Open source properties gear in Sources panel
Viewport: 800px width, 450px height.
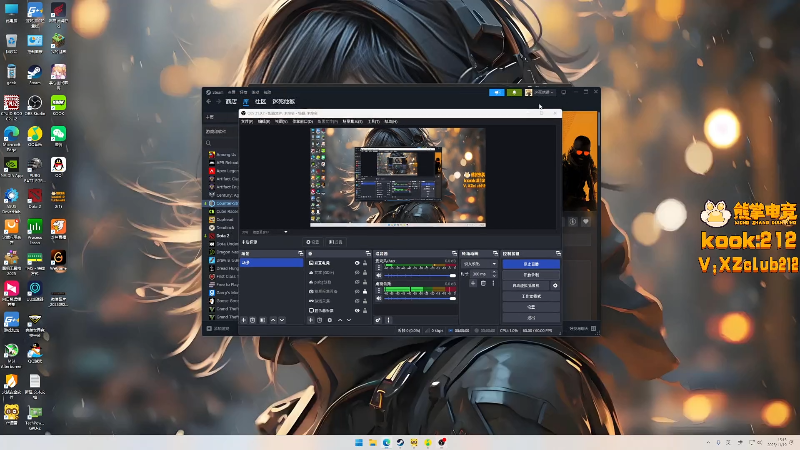pos(330,320)
